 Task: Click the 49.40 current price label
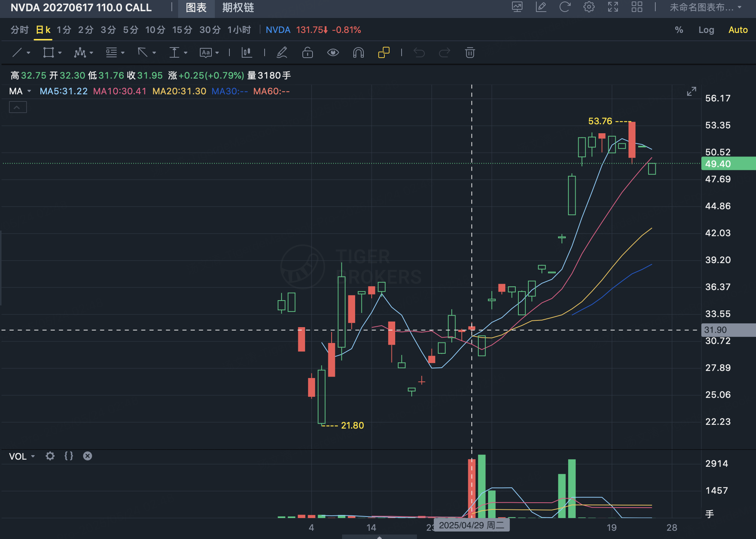tap(728, 164)
